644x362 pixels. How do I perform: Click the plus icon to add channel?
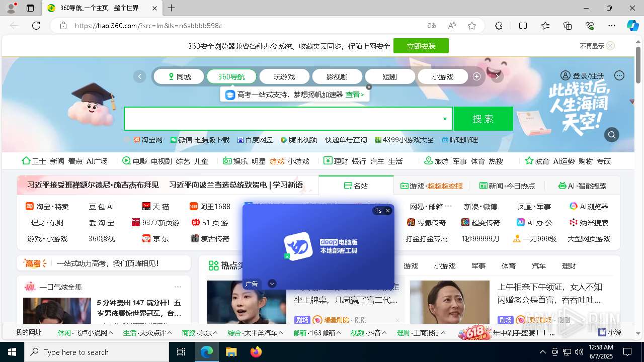(476, 76)
